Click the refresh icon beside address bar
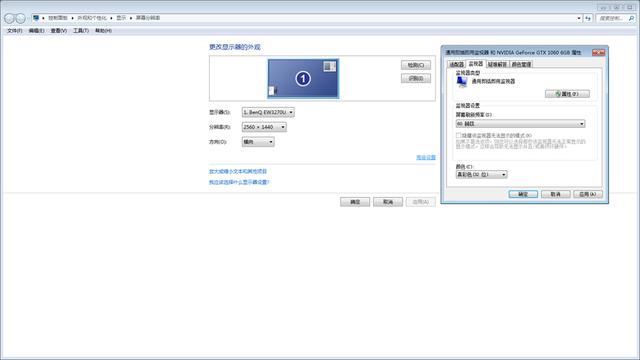640x360 pixels. click(x=588, y=18)
